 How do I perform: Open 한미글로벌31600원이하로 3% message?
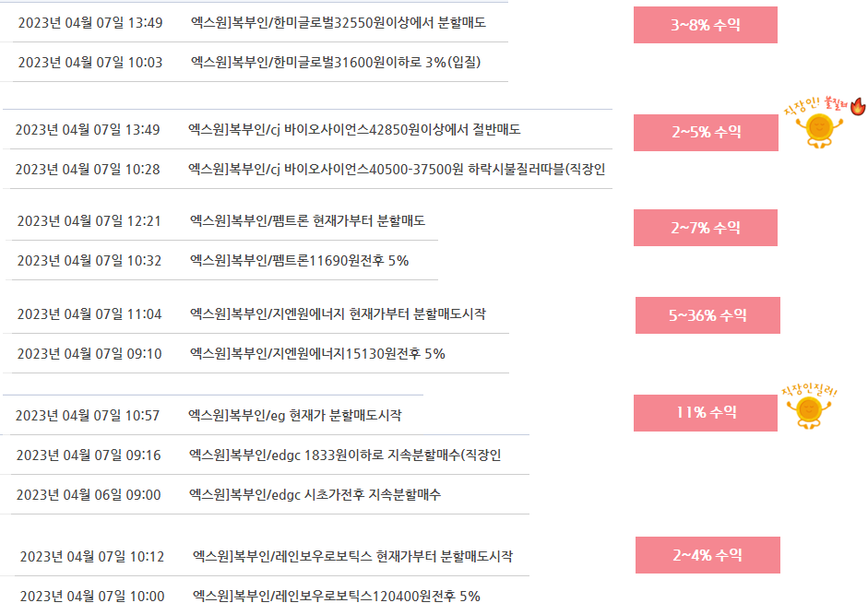tap(336, 62)
